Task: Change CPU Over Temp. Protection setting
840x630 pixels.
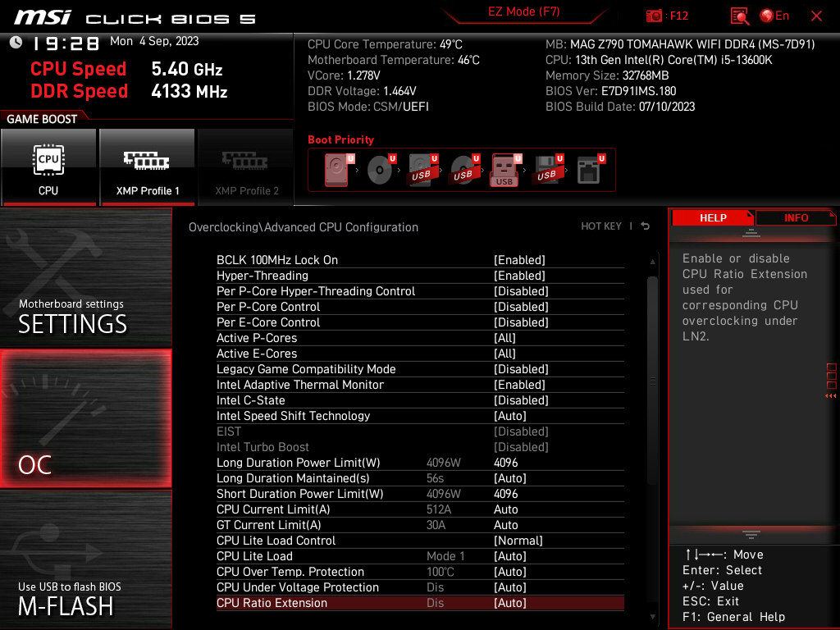Action: pos(420,572)
